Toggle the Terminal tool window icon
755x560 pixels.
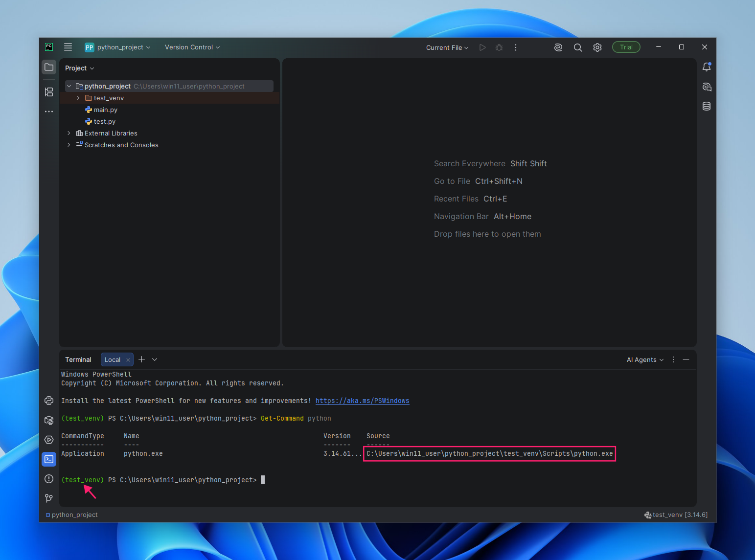[x=49, y=459]
